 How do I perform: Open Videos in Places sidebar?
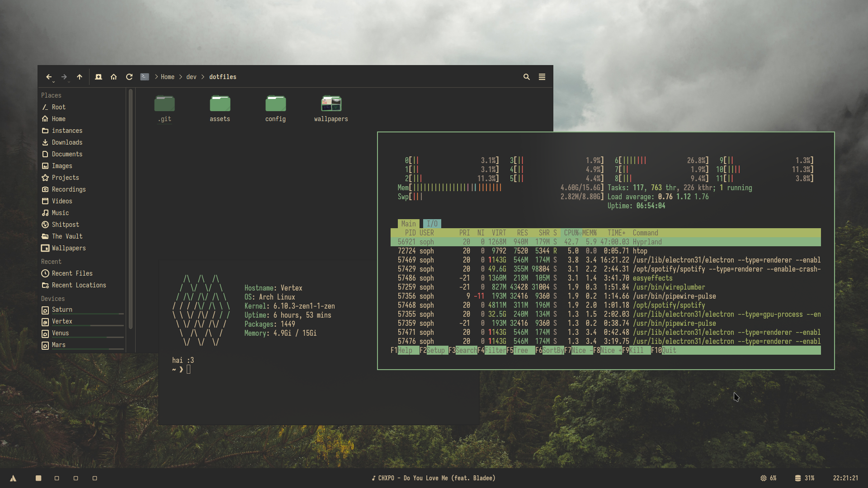pos(81,201)
